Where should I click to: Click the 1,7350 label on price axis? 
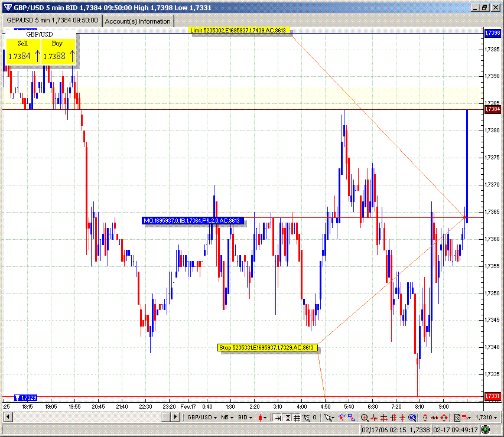(x=492, y=293)
